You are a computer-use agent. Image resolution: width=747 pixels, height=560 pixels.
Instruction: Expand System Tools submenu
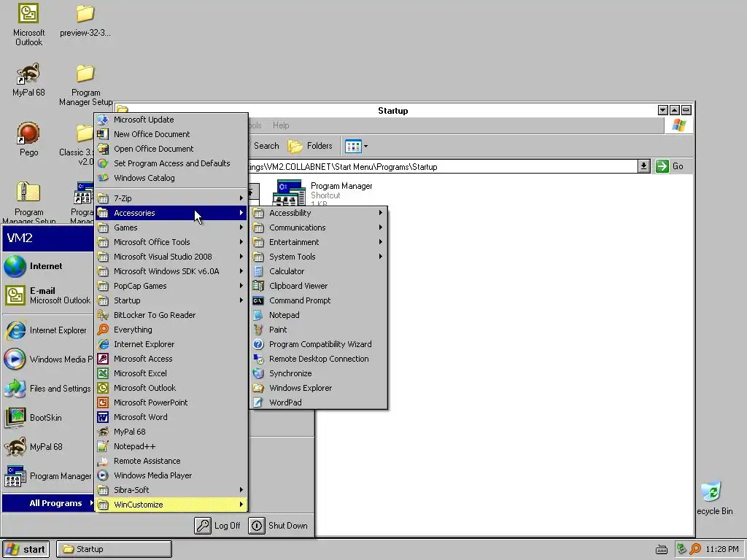(318, 257)
